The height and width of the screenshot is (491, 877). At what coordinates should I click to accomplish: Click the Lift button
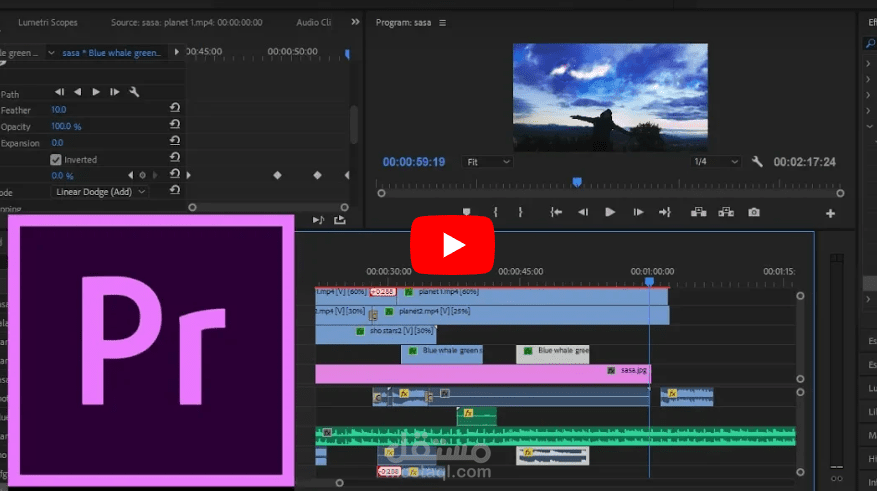(698, 212)
